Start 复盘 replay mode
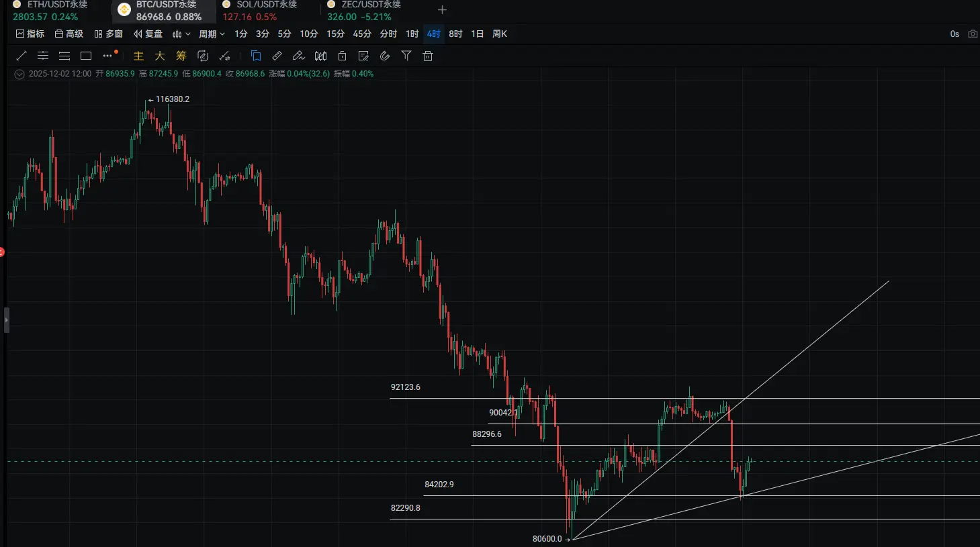Viewport: 980px width, 547px height. coord(148,34)
